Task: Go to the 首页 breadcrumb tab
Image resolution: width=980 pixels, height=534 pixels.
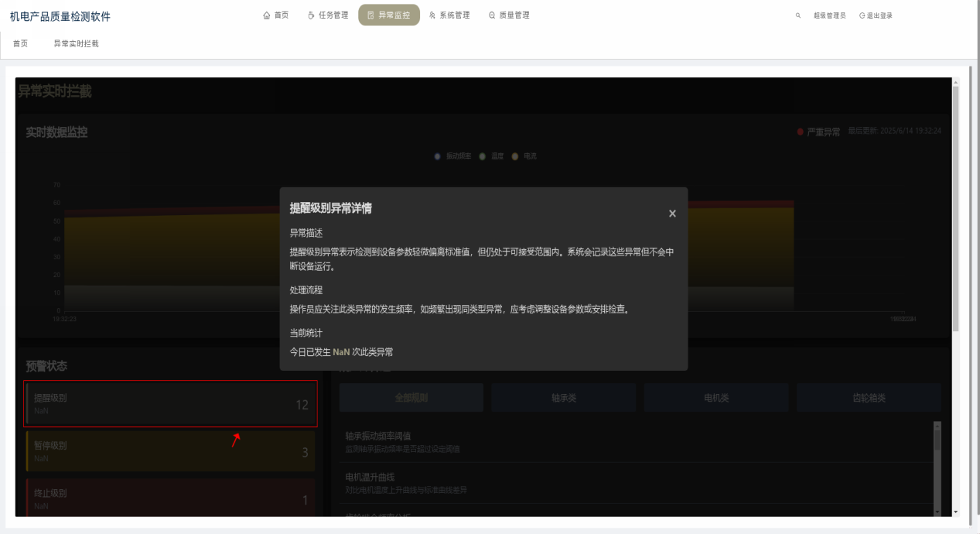Action: (21, 43)
